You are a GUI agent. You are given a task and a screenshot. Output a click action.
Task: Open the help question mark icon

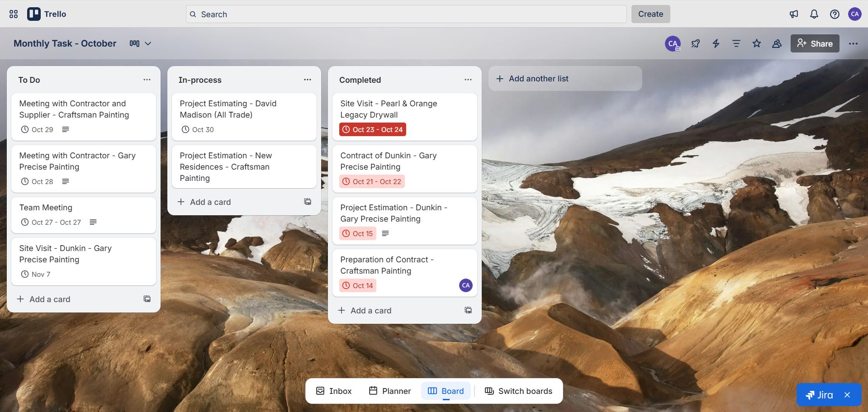[835, 14]
